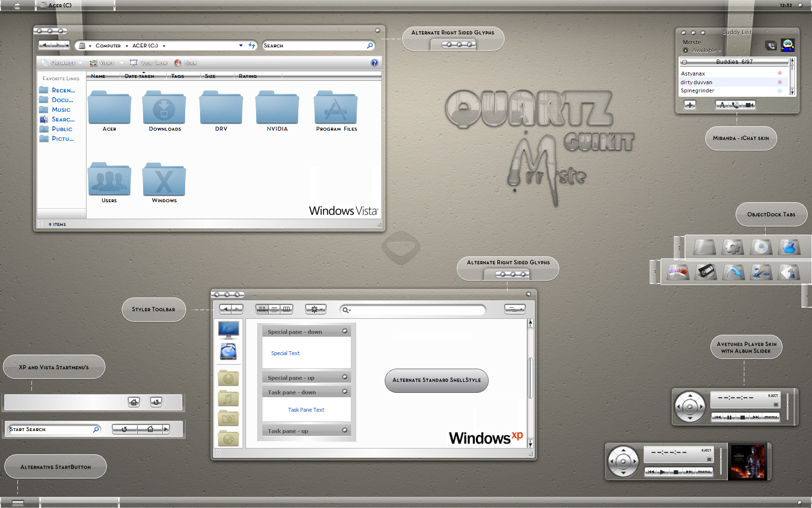This screenshot has width=812, height=508.
Task: Expand the Task pane - up section
Action: (345, 431)
